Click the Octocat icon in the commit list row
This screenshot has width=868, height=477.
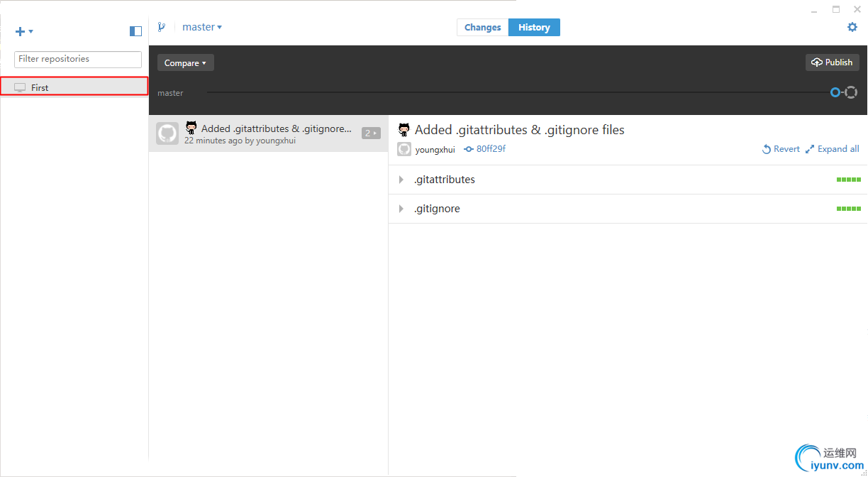pos(191,128)
